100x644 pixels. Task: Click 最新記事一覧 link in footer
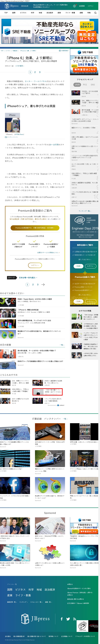click(x=12, y=602)
